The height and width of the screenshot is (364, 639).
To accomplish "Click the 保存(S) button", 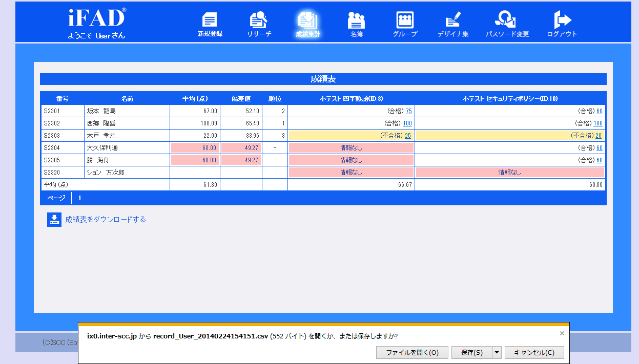I will pos(472,352).
